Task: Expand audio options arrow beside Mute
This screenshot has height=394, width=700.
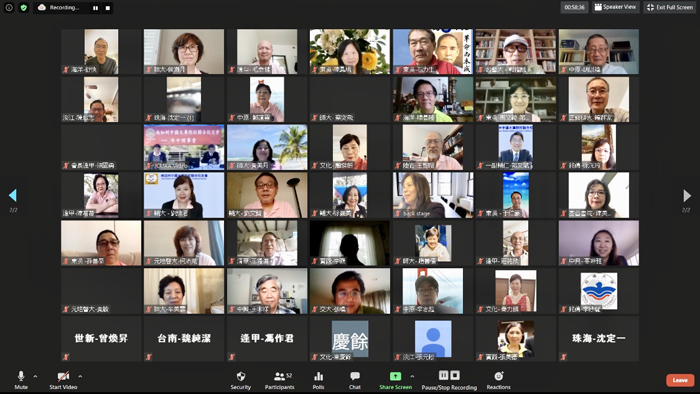Action: (35, 376)
